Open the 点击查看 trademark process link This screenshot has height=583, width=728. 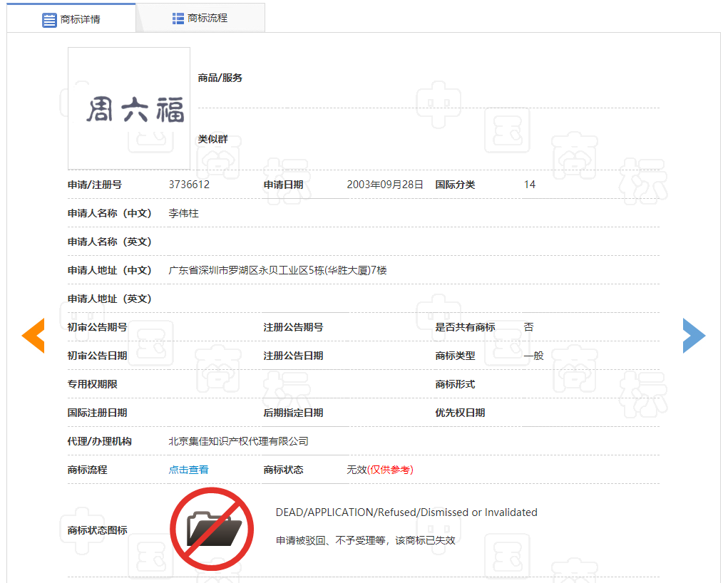(188, 470)
